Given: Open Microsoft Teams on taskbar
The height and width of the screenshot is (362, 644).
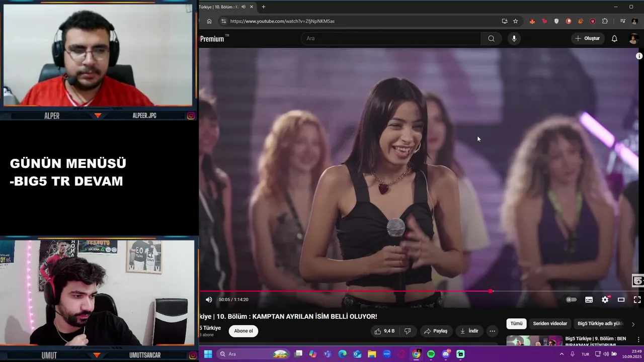Looking at the screenshot, I should click(x=328, y=354).
